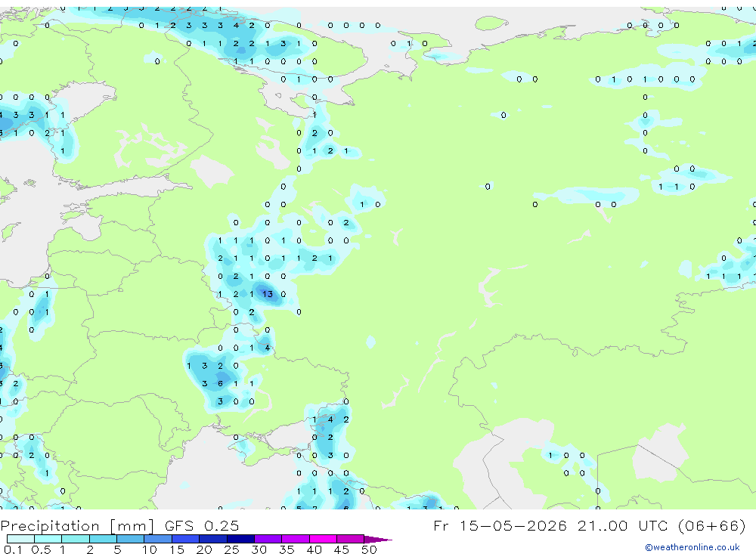Click the '20' legend scale label

click(204, 549)
